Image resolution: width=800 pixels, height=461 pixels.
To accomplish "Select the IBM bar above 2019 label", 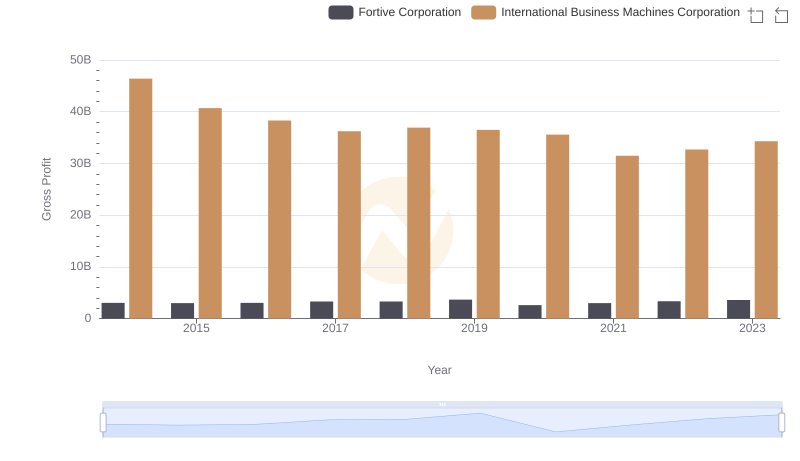I will [x=488, y=224].
